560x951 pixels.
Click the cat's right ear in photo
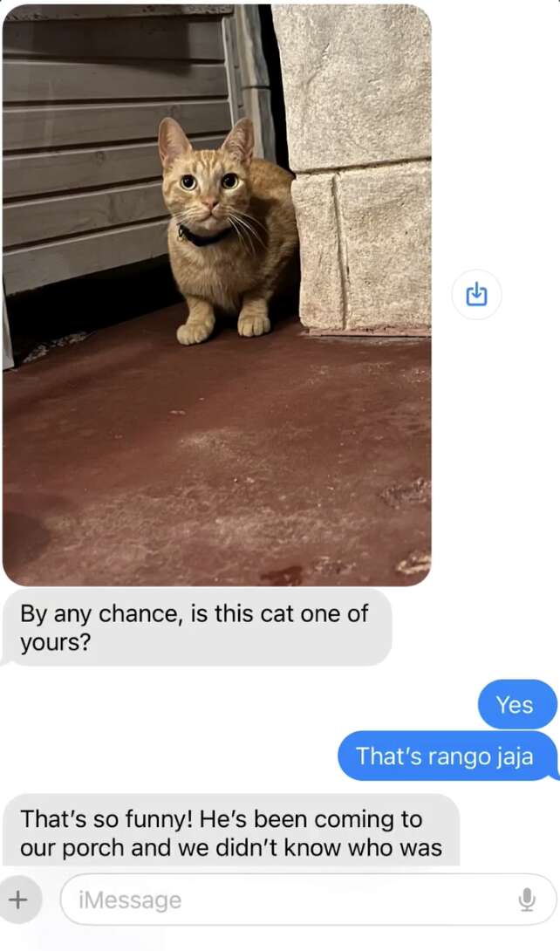(x=240, y=140)
